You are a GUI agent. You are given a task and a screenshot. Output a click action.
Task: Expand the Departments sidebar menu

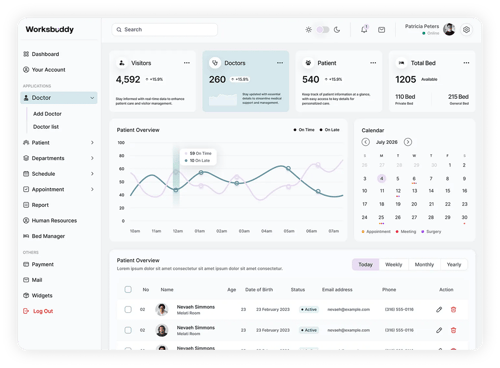(x=92, y=158)
